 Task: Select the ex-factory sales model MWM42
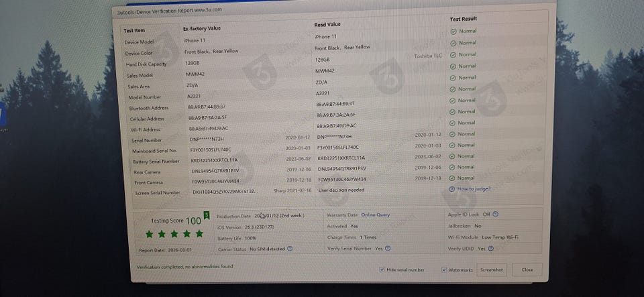point(195,74)
